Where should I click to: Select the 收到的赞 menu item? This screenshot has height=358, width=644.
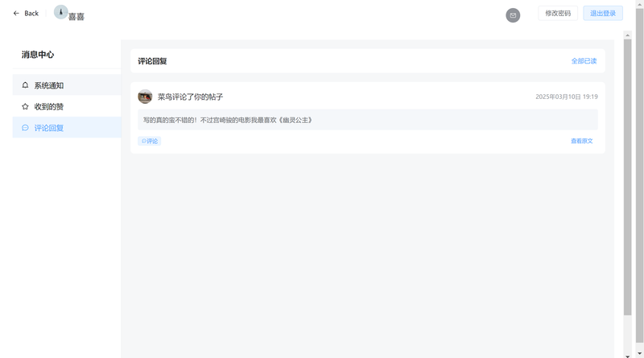[67, 106]
